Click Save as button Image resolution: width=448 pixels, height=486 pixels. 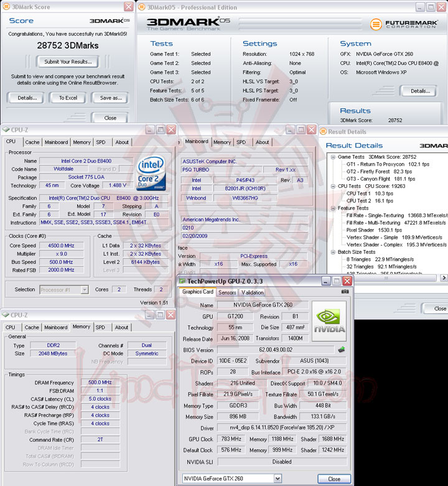111,98
